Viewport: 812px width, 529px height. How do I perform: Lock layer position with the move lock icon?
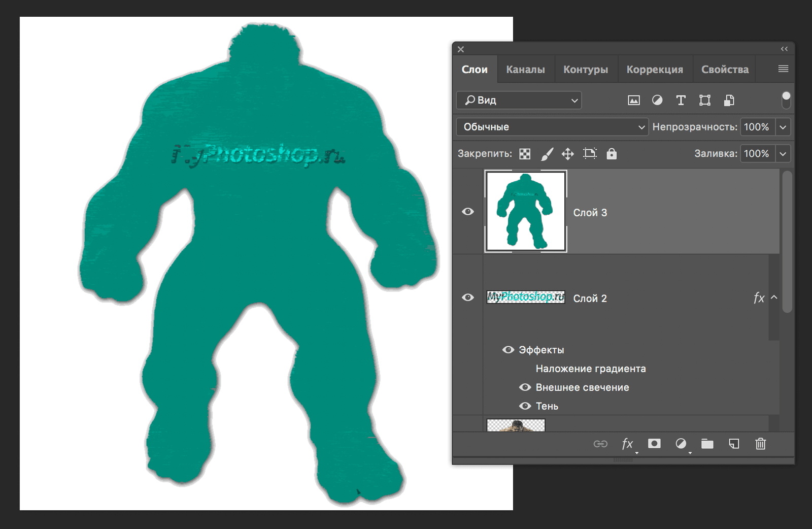(567, 153)
